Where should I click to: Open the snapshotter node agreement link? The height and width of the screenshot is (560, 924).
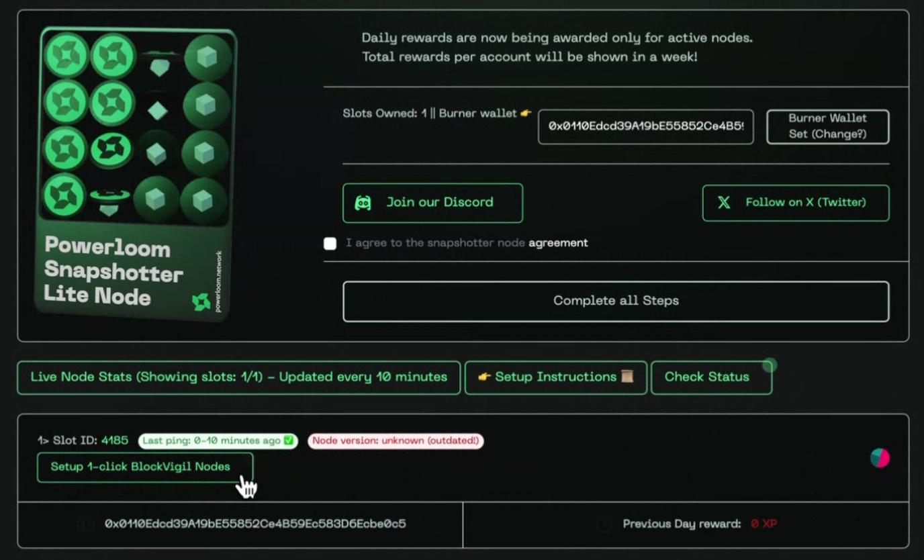[x=558, y=243]
